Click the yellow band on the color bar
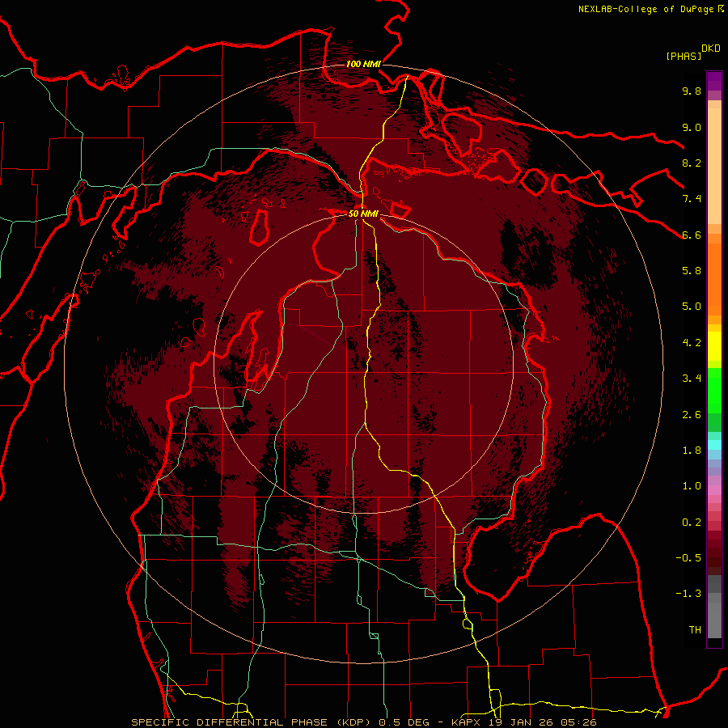Viewport: 728px width, 728px height. 714,346
